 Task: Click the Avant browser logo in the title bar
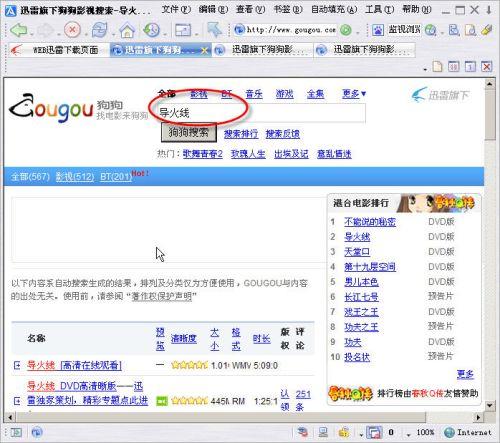pos(11,10)
